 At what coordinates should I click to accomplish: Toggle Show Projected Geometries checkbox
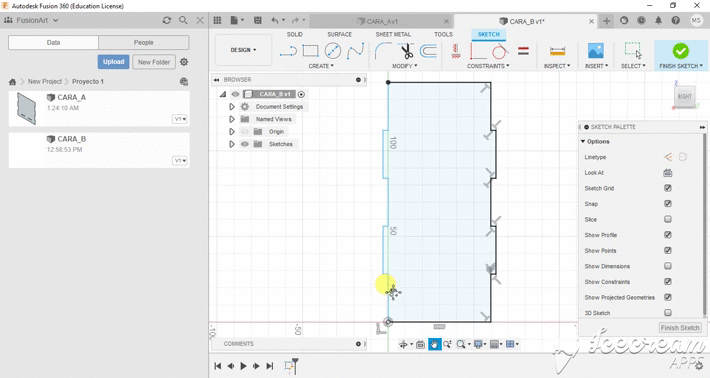pyautogui.click(x=668, y=297)
